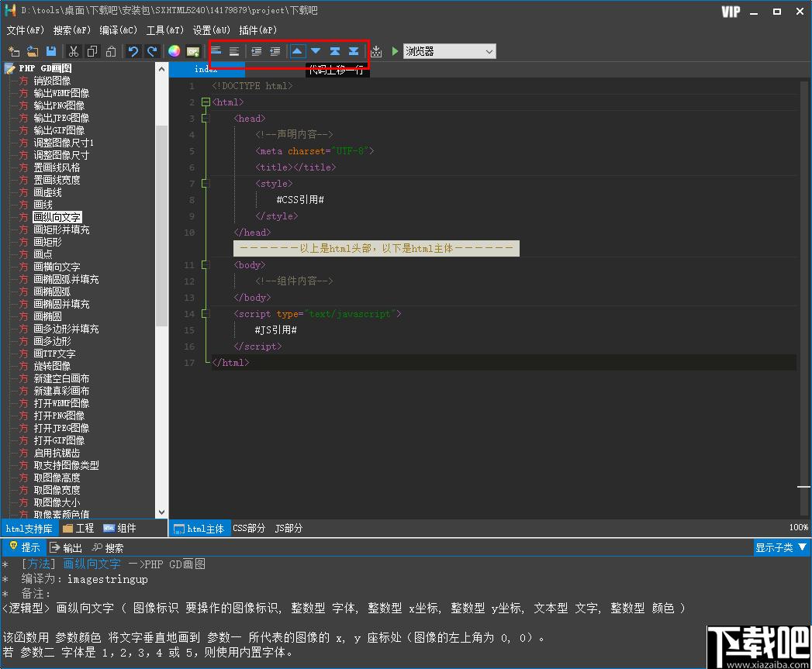Click the CSS insert toolbar icon
The width and height of the screenshot is (812, 669).
pos(192,51)
